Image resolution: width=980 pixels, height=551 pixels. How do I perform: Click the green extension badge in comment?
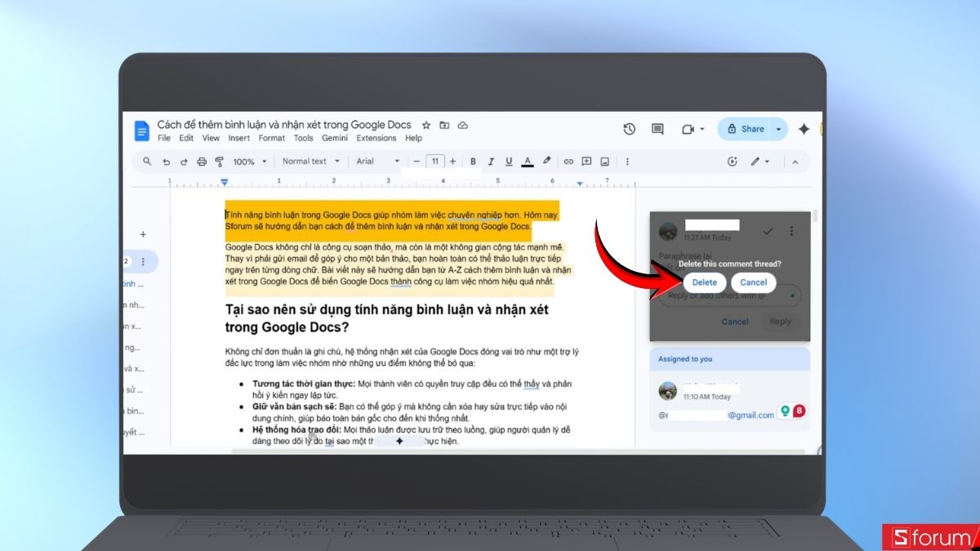(x=784, y=411)
